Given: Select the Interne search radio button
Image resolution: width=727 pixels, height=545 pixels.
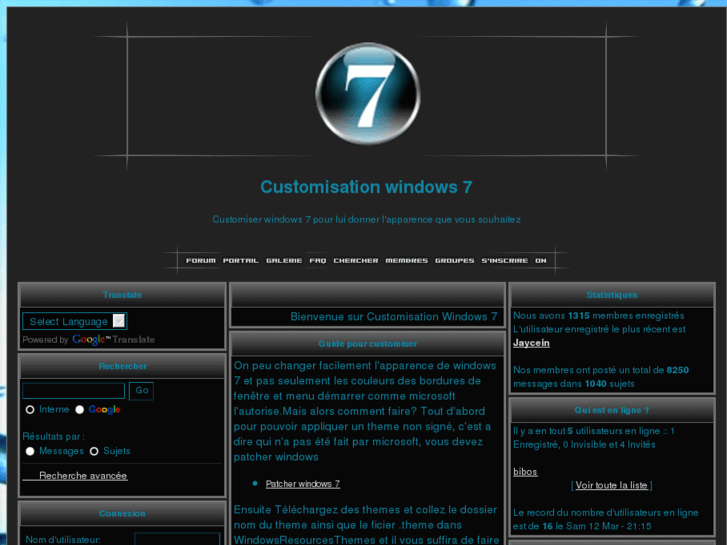Looking at the screenshot, I should [x=30, y=410].
